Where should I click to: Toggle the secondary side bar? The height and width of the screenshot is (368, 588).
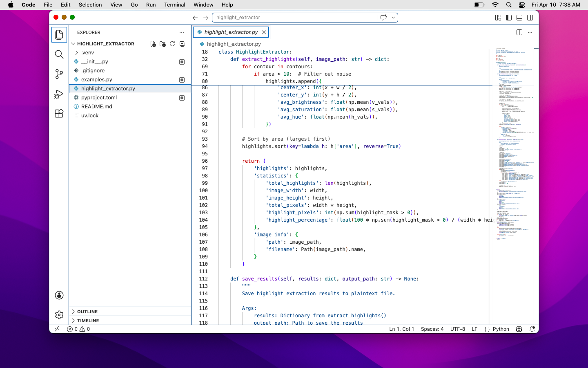[530, 18]
